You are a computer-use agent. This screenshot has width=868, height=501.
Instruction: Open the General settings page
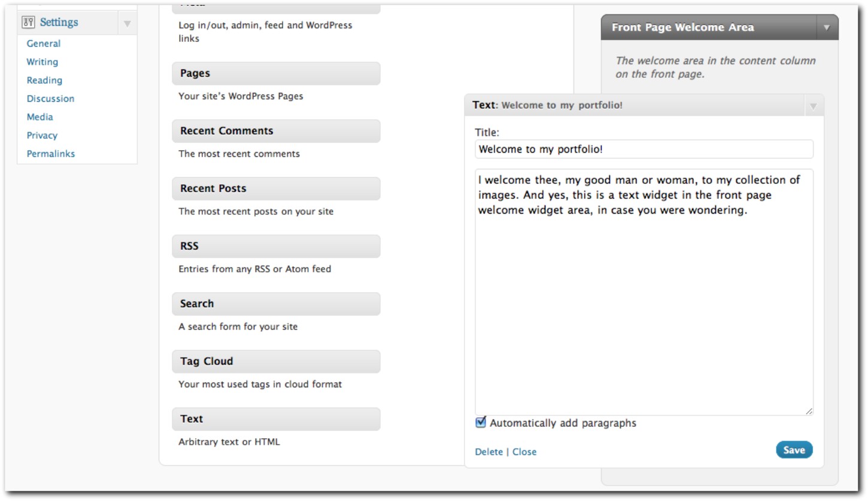tap(43, 44)
